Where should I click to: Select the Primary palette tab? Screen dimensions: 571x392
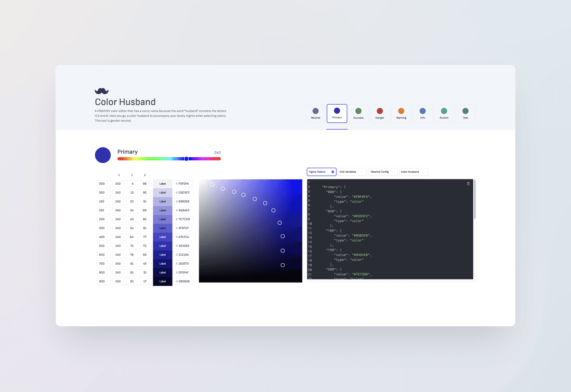(337, 114)
